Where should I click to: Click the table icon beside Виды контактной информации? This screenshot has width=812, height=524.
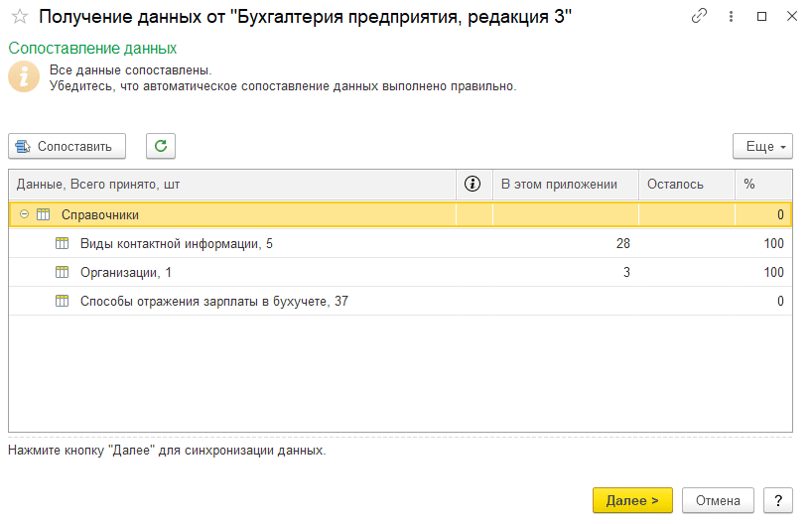click(62, 243)
